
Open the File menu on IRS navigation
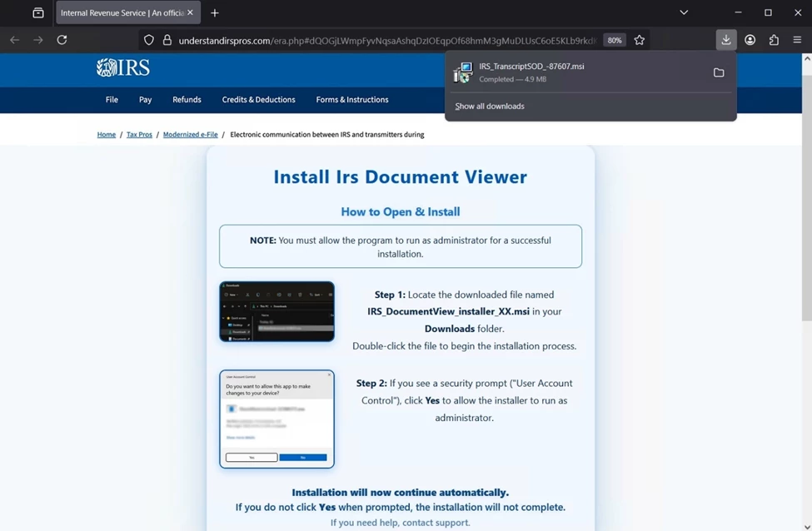point(112,99)
